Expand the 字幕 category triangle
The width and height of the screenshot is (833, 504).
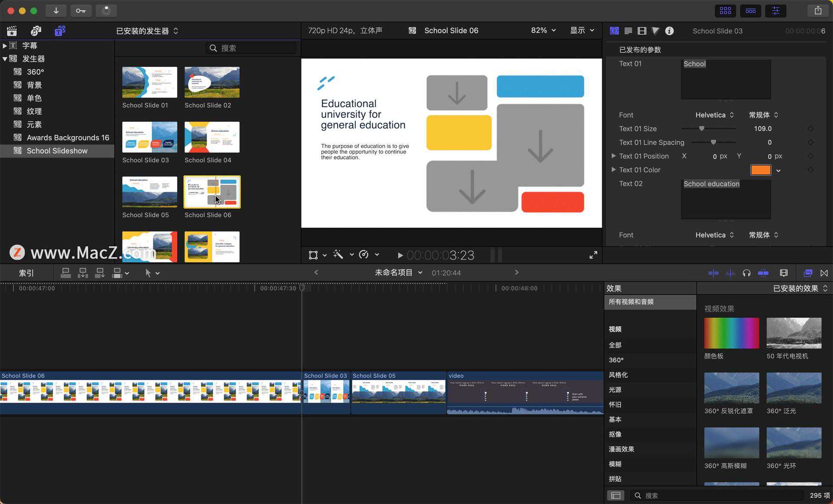pyautogui.click(x=4, y=46)
